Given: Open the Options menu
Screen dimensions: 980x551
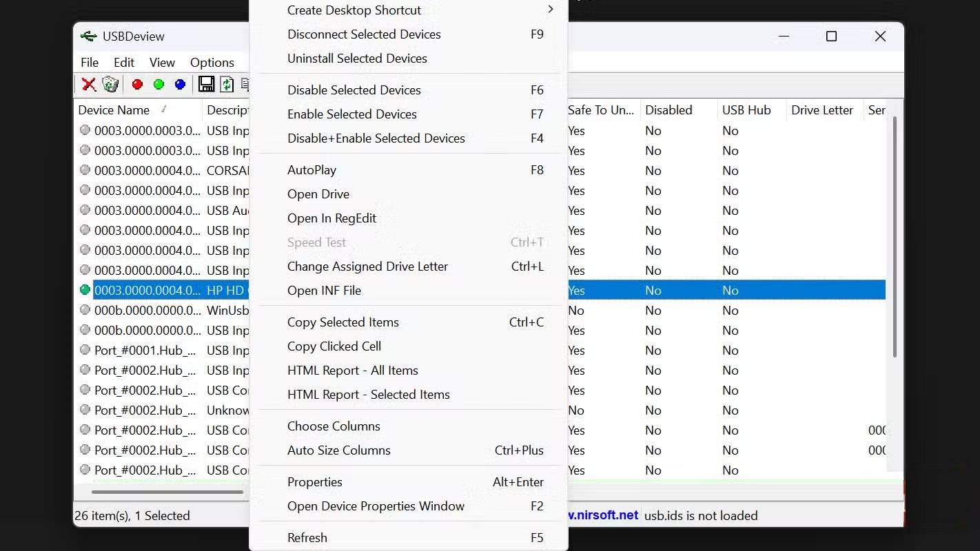Looking at the screenshot, I should click(x=212, y=62).
